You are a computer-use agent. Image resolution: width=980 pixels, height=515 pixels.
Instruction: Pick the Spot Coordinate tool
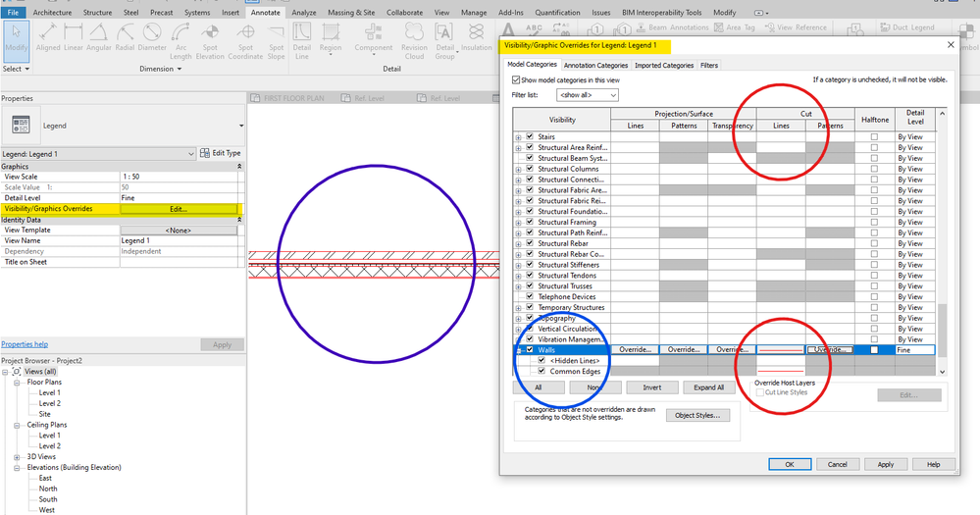[245, 41]
